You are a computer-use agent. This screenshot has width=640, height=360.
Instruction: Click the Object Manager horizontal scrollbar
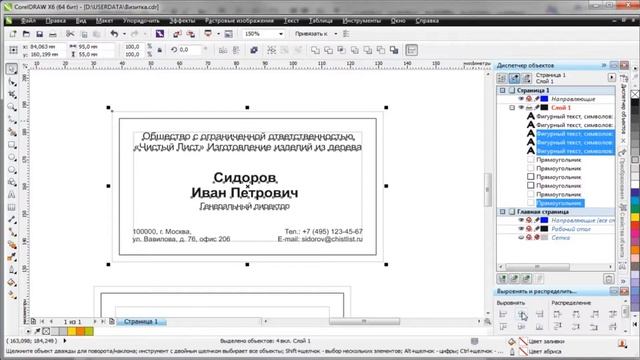tap(556, 267)
